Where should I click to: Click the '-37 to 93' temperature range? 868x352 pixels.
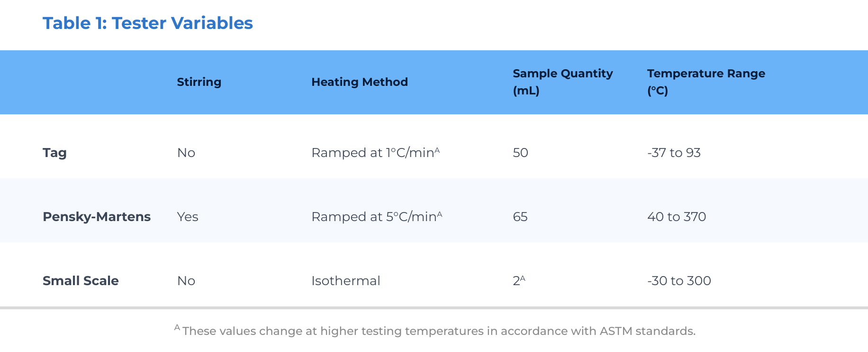click(x=674, y=153)
